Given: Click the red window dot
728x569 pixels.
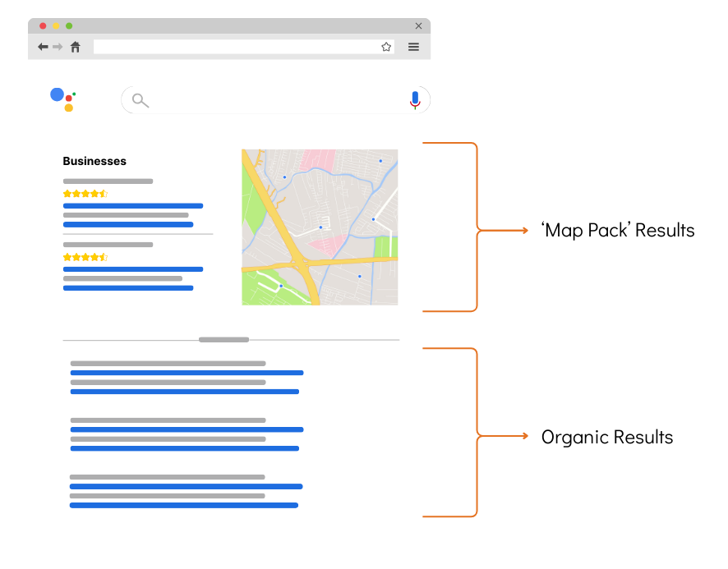Looking at the screenshot, I should (x=43, y=26).
